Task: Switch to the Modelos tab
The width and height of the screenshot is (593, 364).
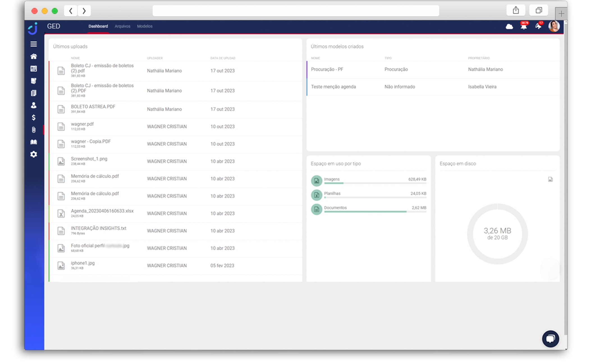Action: coord(145,26)
